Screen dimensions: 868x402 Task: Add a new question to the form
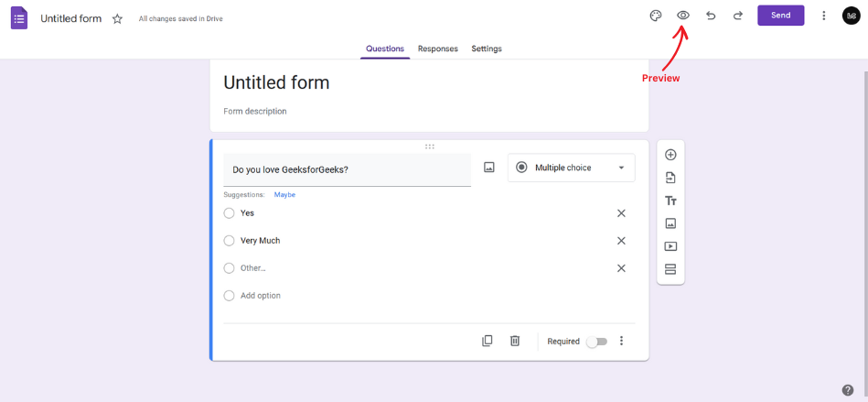(x=670, y=155)
